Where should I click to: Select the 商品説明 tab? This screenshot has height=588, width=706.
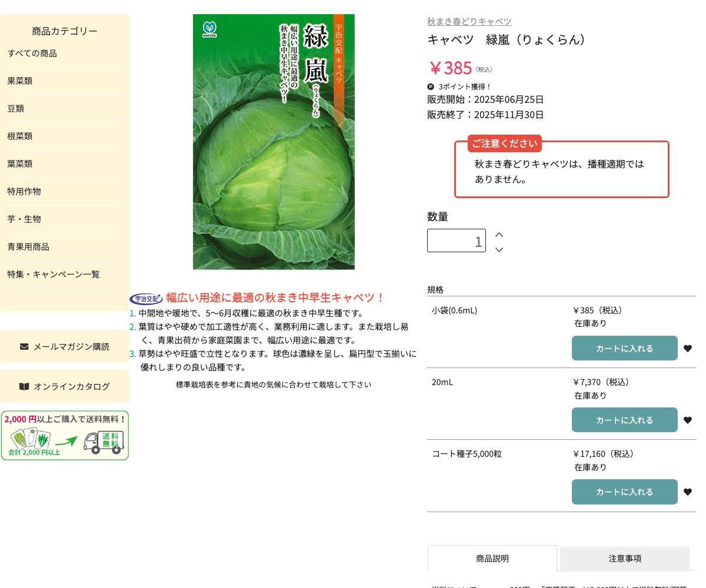[492, 558]
